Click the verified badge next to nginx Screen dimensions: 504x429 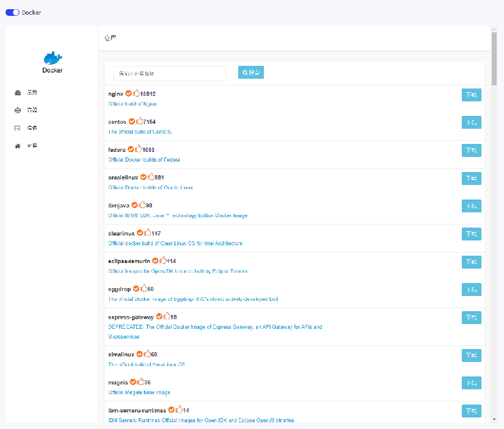[x=128, y=93]
